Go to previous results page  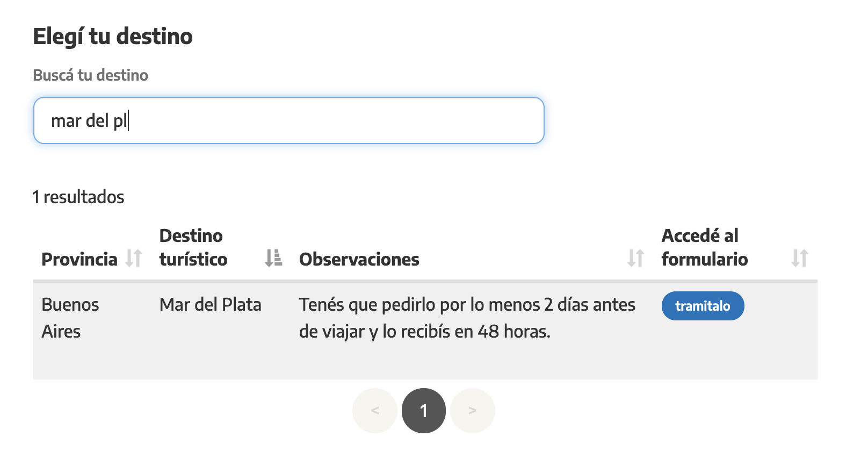pyautogui.click(x=375, y=411)
